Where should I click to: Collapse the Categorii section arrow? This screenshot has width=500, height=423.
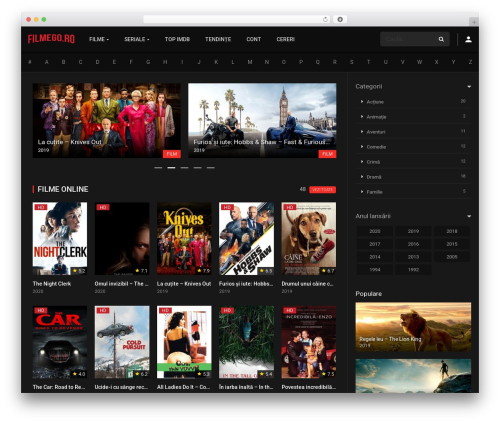(469, 87)
